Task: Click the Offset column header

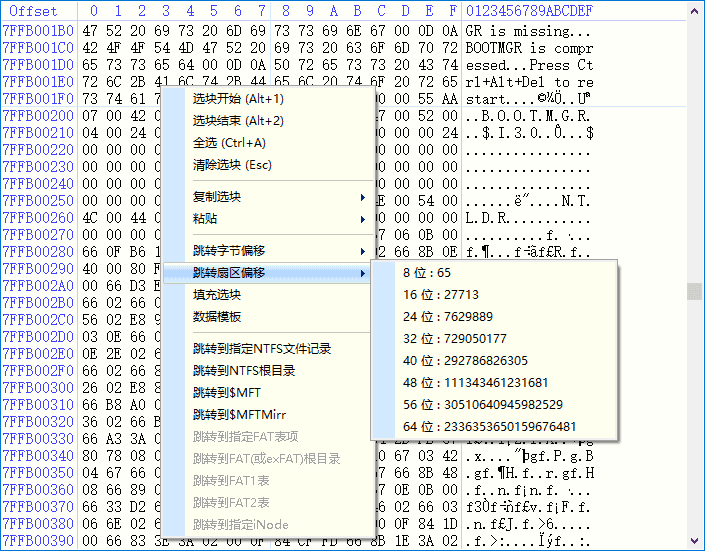Action: click(33, 11)
